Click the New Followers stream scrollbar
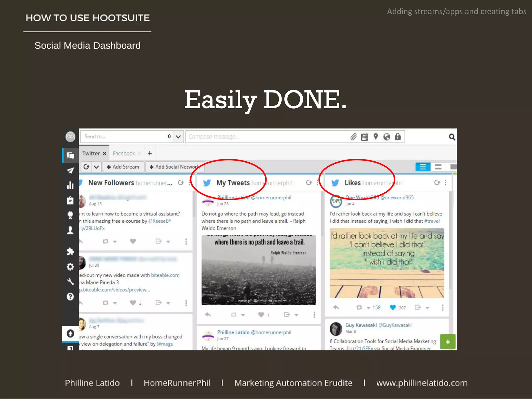The image size is (532, 399). pyautogui.click(x=194, y=204)
